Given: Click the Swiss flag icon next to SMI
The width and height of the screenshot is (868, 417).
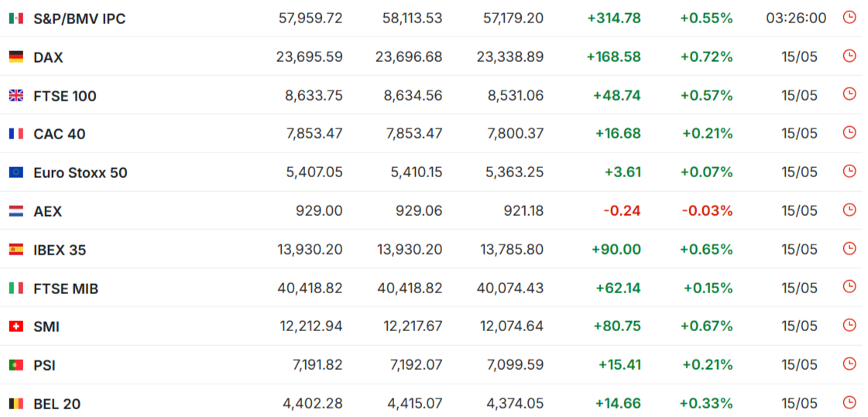Looking at the screenshot, I should coord(16,326).
